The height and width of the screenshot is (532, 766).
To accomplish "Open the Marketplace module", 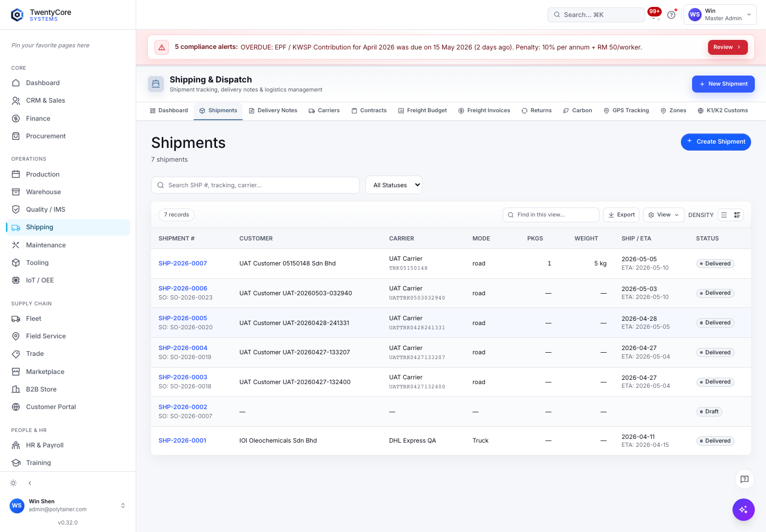I will click(68, 372).
